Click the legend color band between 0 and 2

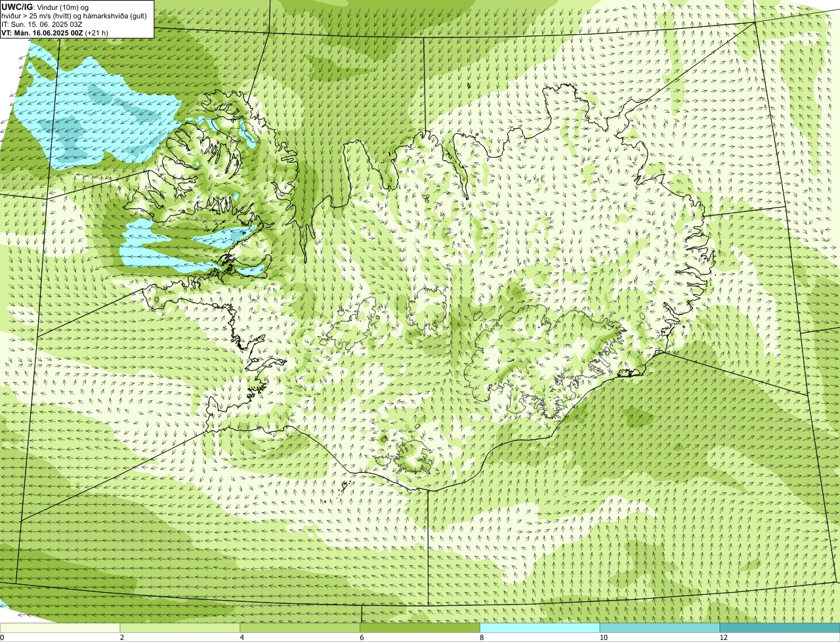60,628
